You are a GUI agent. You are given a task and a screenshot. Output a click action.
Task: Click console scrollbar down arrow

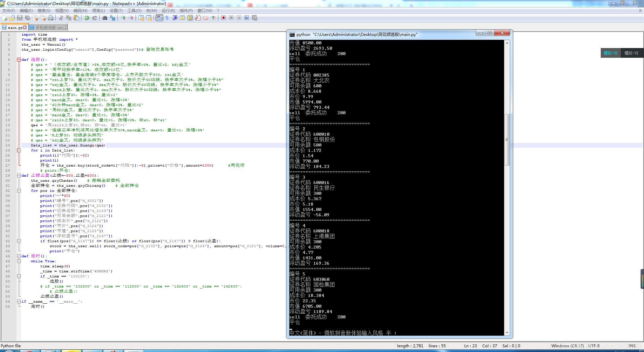click(507, 333)
